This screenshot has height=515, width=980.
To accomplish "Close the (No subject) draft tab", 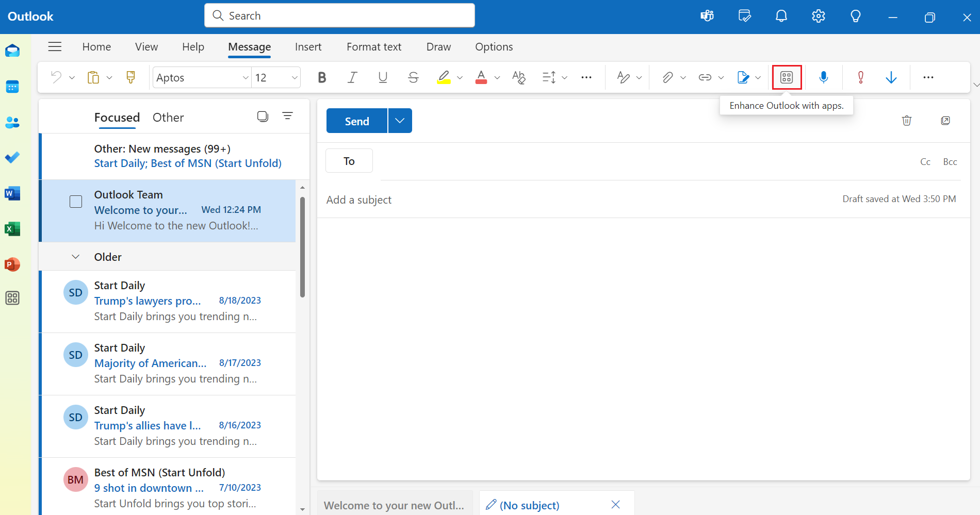I will click(615, 505).
